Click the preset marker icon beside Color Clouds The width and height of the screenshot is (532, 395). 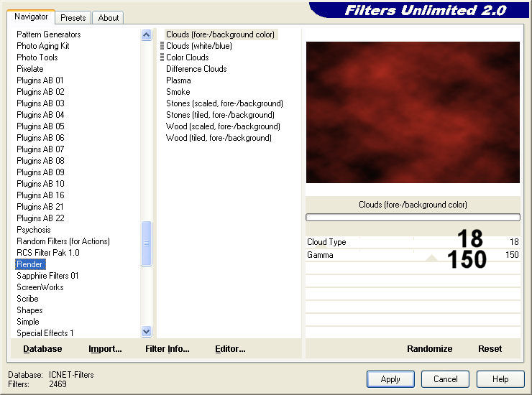(x=162, y=57)
